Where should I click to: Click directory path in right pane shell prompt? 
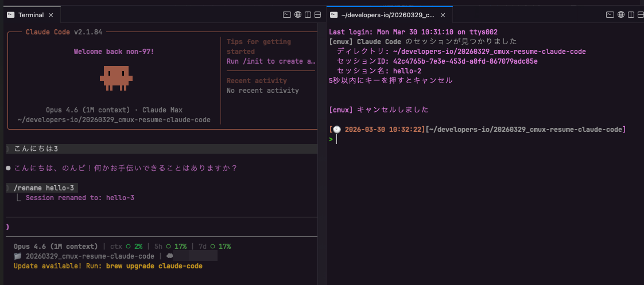(525, 130)
